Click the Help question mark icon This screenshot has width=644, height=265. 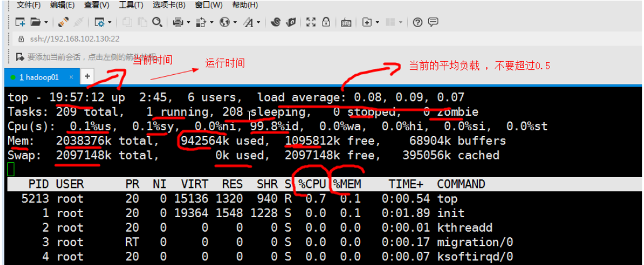tap(418, 22)
